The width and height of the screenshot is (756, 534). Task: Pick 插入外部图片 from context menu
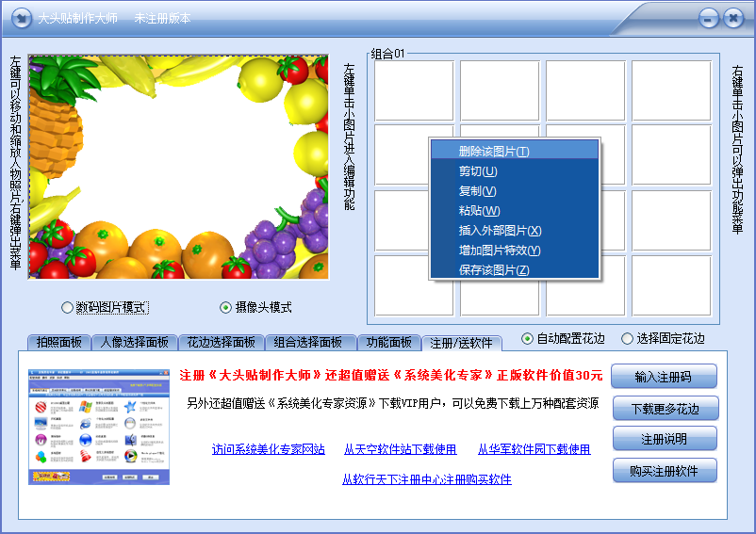tap(500, 231)
